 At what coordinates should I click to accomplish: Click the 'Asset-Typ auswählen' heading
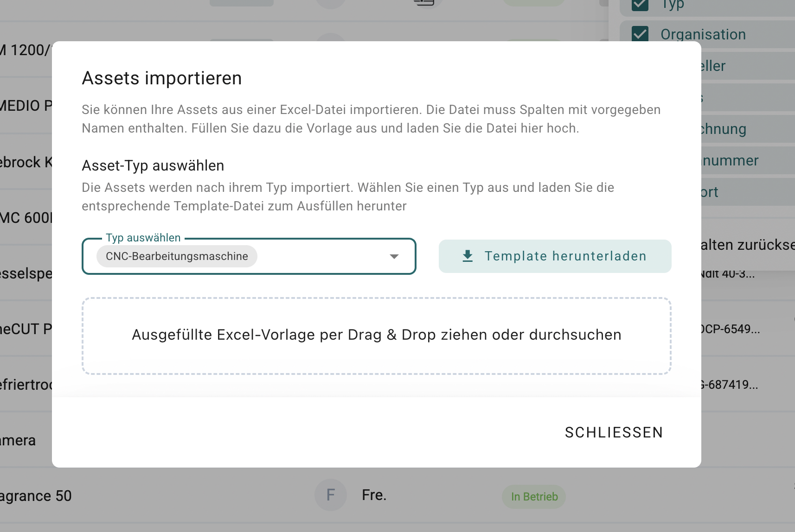pos(153,165)
